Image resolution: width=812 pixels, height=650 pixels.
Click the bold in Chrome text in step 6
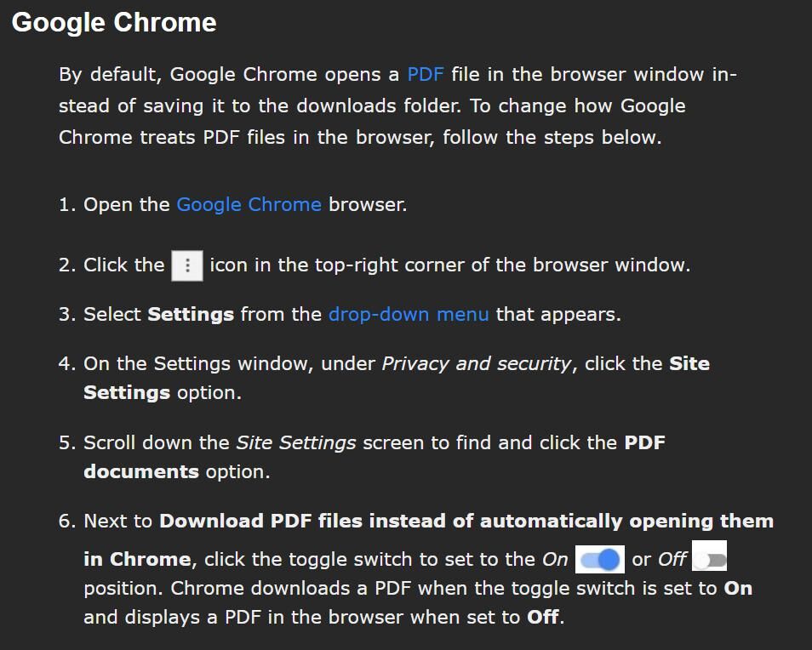138,560
